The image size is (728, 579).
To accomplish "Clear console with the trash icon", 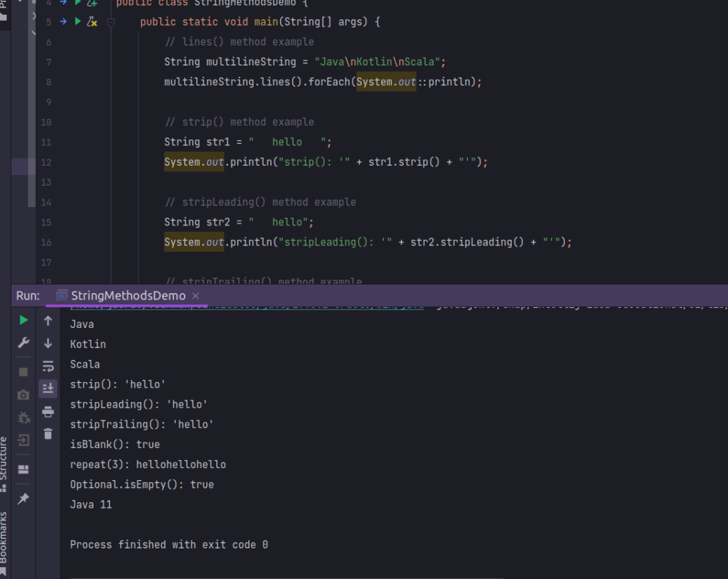I will pos(48,433).
